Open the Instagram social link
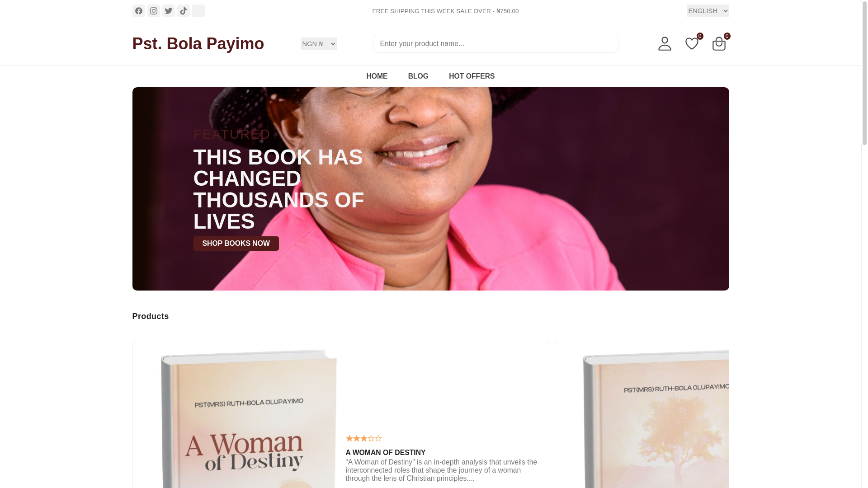The width and height of the screenshot is (868, 488). pyautogui.click(x=153, y=11)
